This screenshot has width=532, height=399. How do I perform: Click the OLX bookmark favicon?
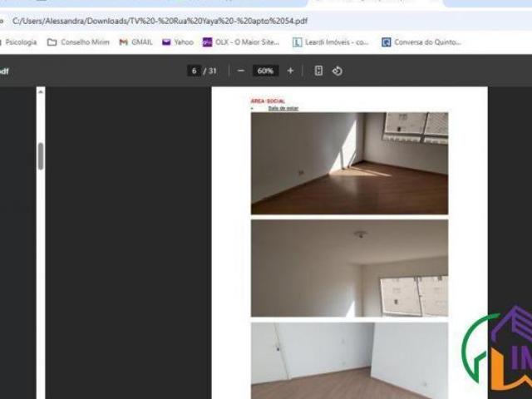pyautogui.click(x=207, y=42)
